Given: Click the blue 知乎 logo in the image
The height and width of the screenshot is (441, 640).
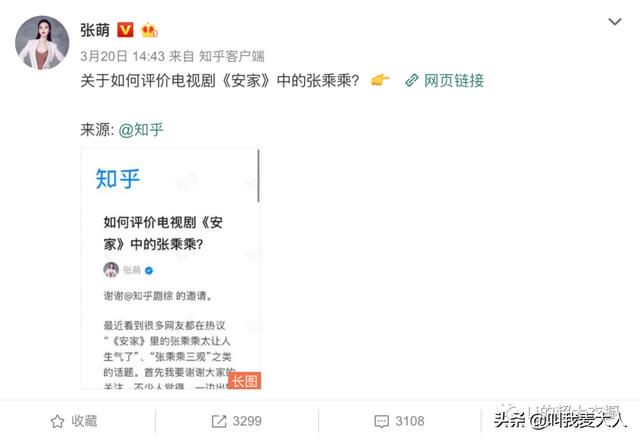Looking at the screenshot, I should (x=118, y=179).
